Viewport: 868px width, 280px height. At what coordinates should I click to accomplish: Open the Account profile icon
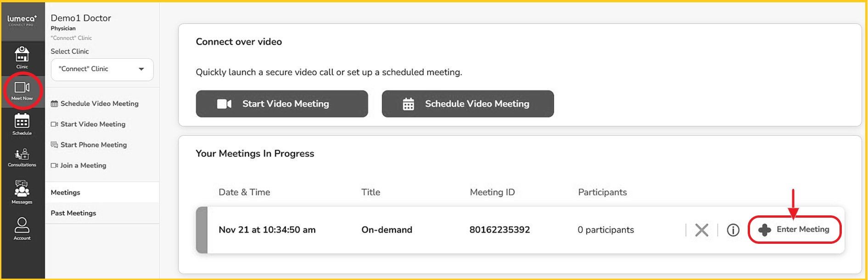(22, 228)
